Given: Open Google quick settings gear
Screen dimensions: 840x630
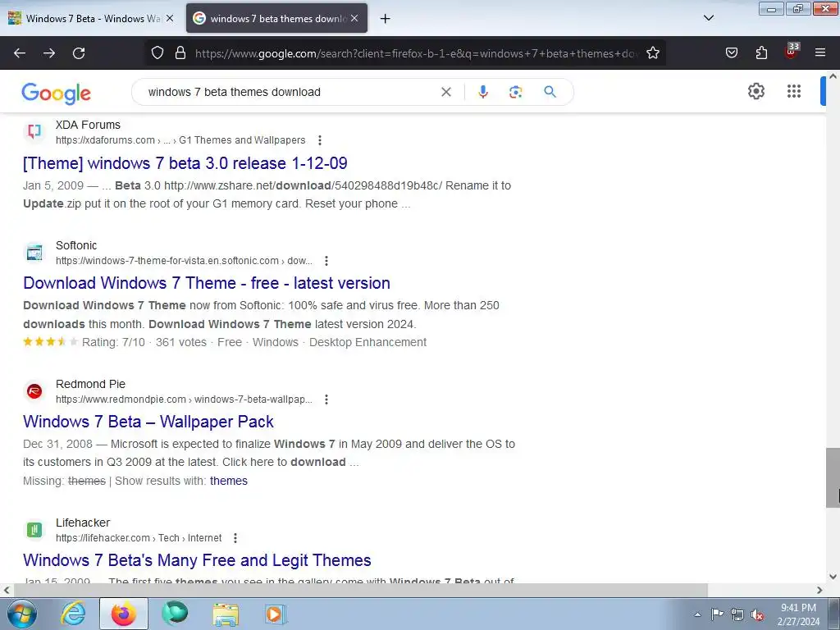Looking at the screenshot, I should click(756, 91).
